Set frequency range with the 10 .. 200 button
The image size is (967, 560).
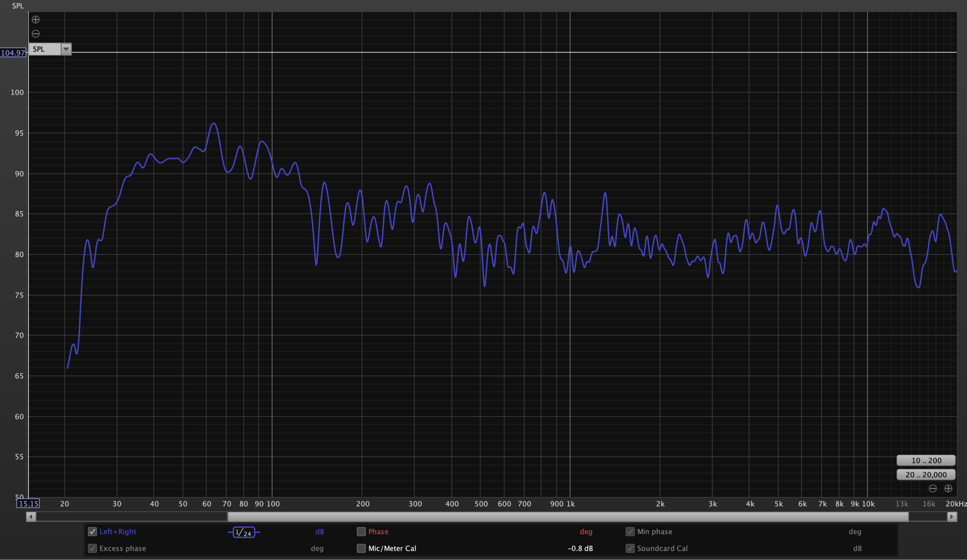click(x=926, y=460)
